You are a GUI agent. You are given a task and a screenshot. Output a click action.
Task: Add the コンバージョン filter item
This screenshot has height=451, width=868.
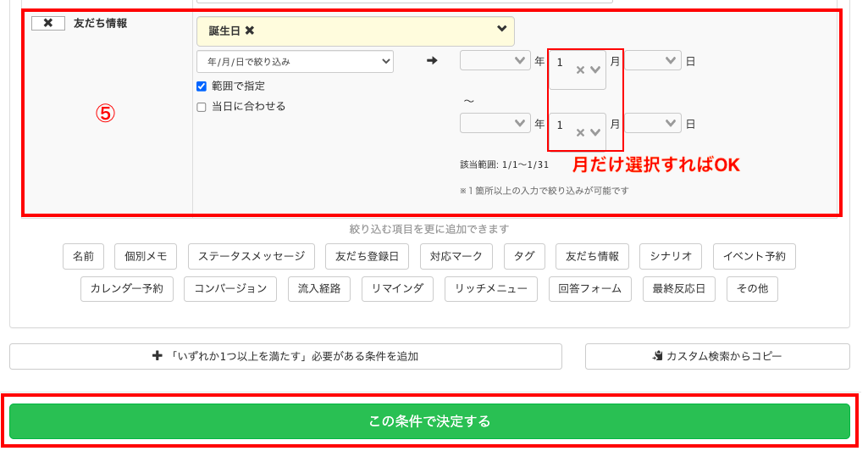(x=230, y=289)
